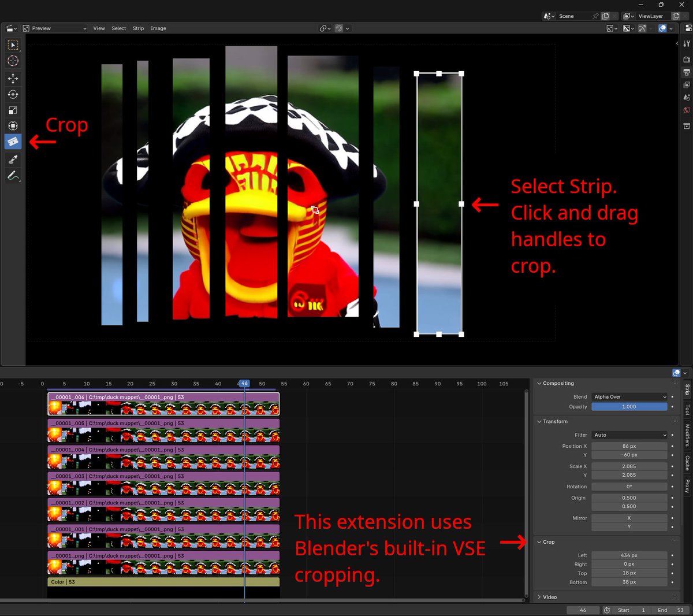Toggle Mirror X button
This screenshot has height=616, width=693.
coord(629,518)
